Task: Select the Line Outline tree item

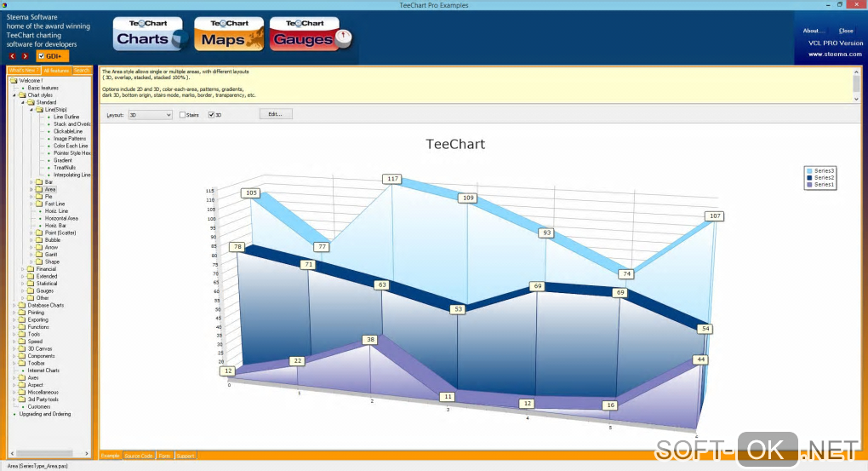Action: tap(66, 117)
